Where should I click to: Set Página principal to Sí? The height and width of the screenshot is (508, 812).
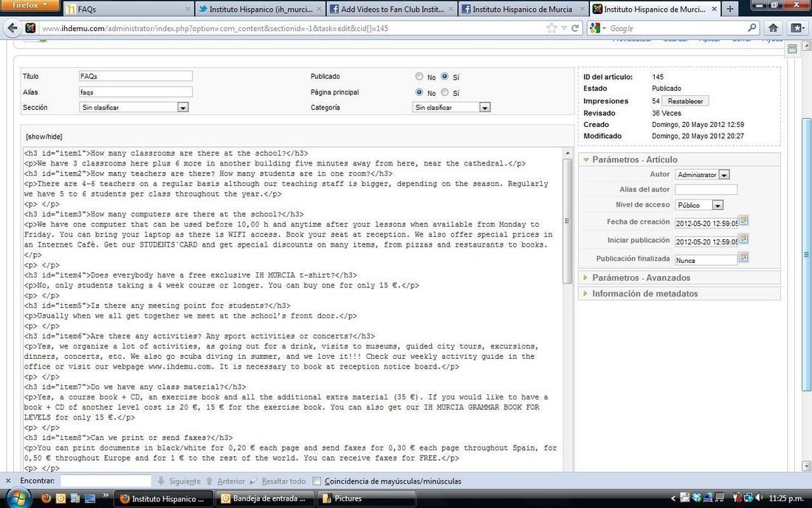(444, 92)
